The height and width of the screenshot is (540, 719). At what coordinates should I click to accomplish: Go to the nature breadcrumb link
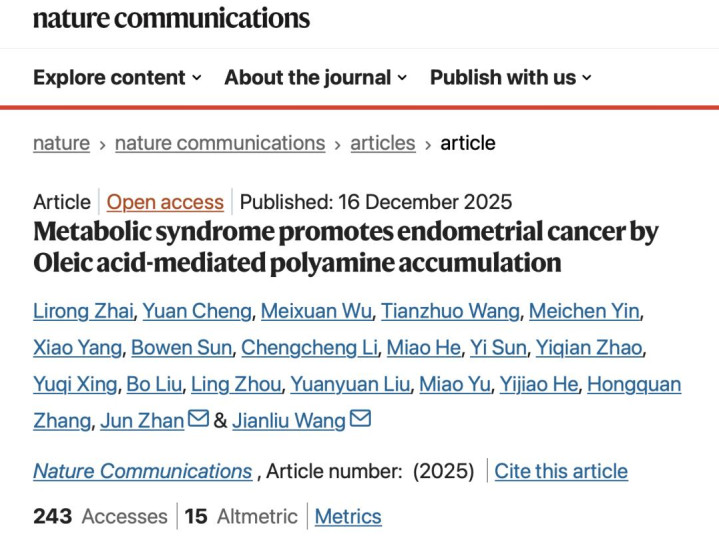(x=61, y=143)
